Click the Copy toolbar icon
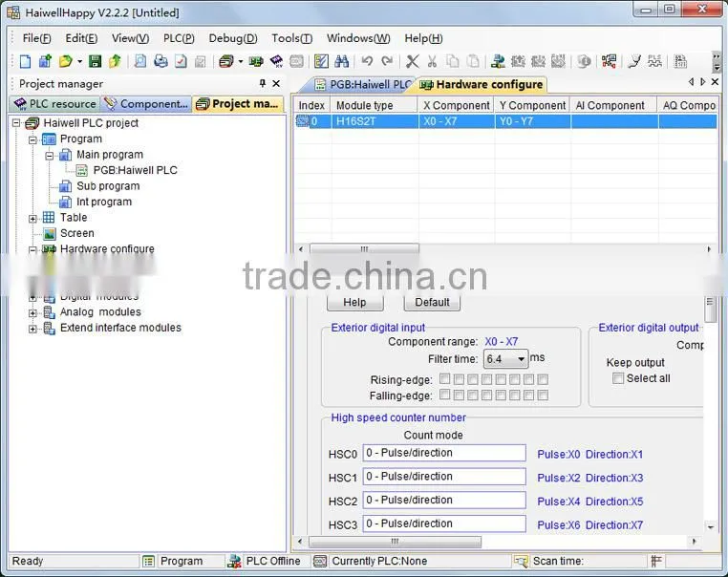728x577 pixels. point(452,61)
